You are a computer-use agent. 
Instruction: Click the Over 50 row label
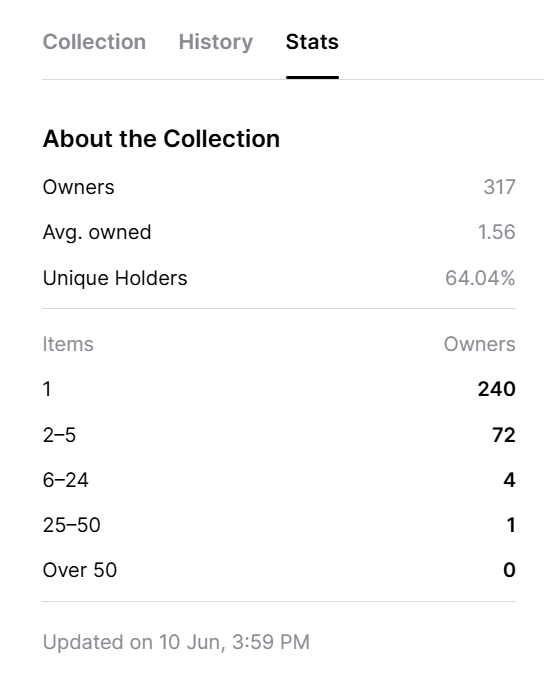pyautogui.click(x=80, y=570)
